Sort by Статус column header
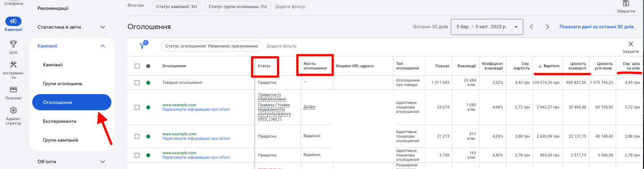 point(264,66)
